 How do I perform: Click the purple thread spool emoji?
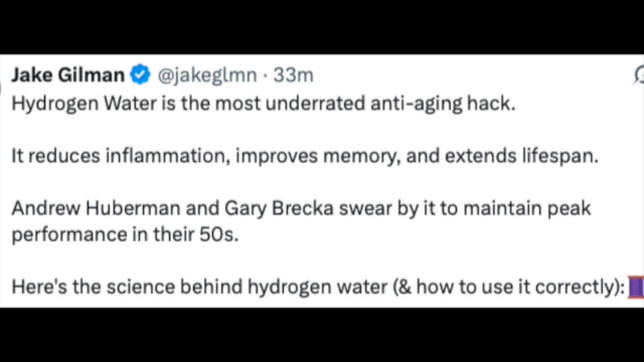coord(636,288)
